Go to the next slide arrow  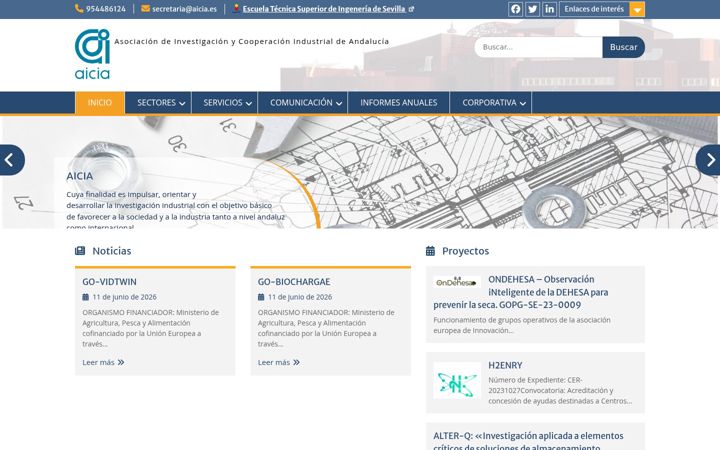click(710, 160)
